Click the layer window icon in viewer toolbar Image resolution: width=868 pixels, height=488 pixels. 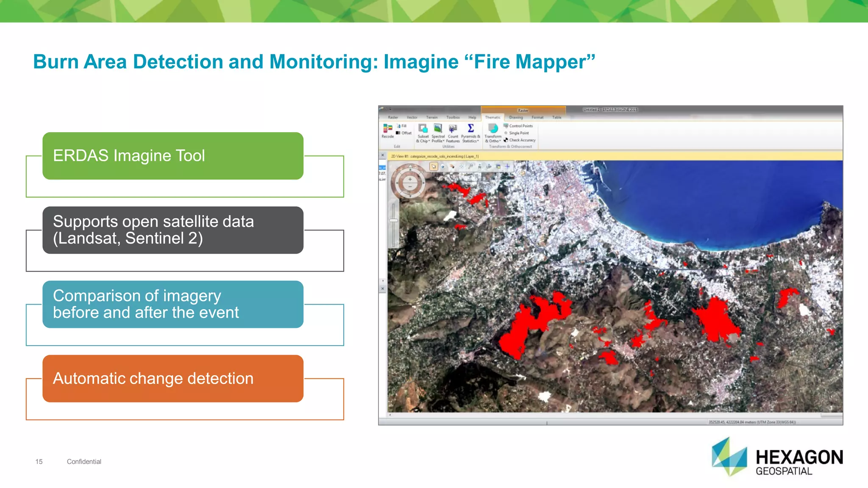pyautogui.click(x=498, y=166)
